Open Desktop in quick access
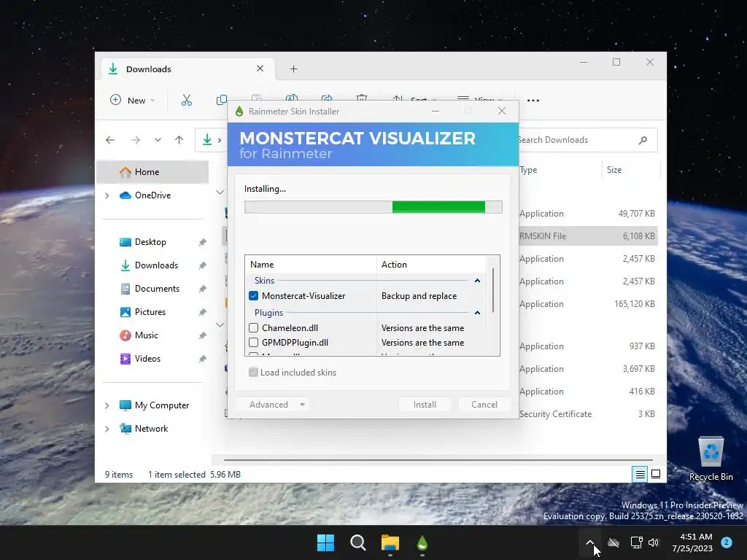747x560 pixels. (150, 242)
